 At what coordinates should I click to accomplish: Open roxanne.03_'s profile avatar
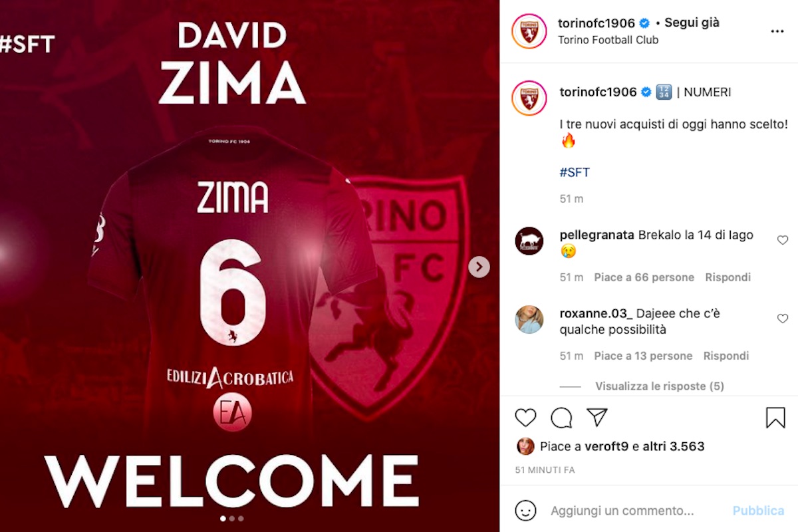[529, 319]
